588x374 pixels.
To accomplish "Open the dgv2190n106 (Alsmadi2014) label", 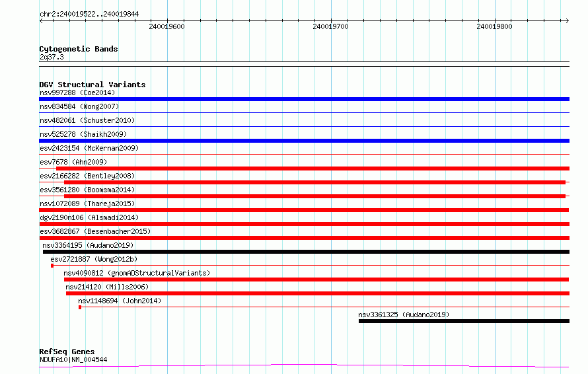I will point(89,217).
